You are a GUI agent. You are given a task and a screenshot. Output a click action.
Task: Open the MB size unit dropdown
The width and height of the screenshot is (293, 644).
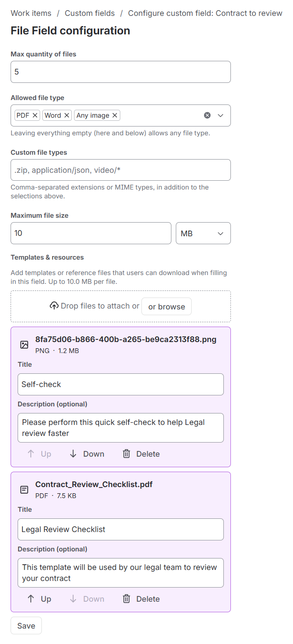click(x=203, y=233)
